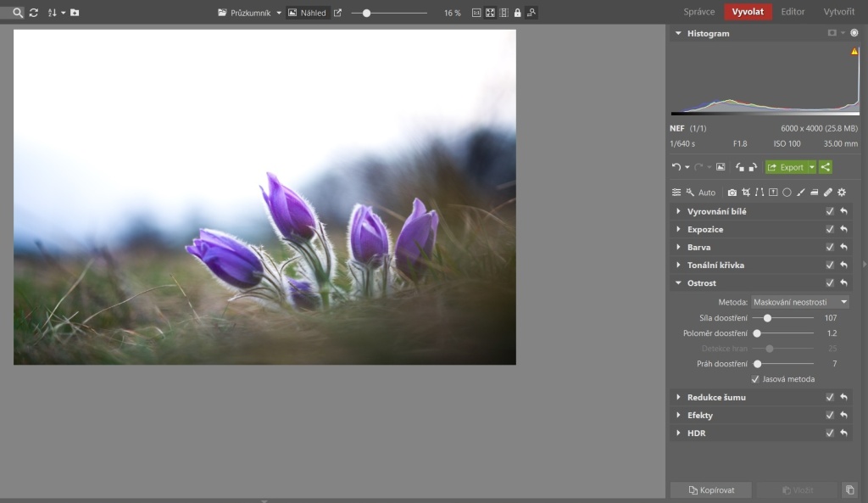Open the Metoda dropdown for sharpening

click(x=799, y=302)
